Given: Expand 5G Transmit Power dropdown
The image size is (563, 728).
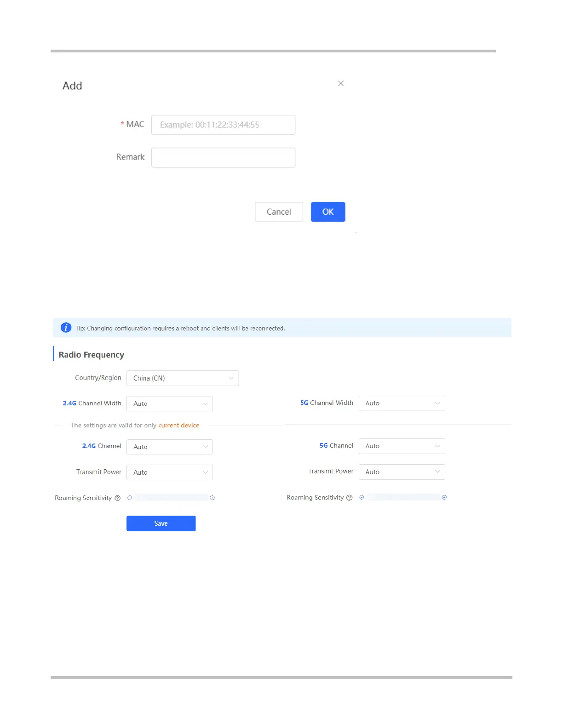Looking at the screenshot, I should (x=402, y=472).
